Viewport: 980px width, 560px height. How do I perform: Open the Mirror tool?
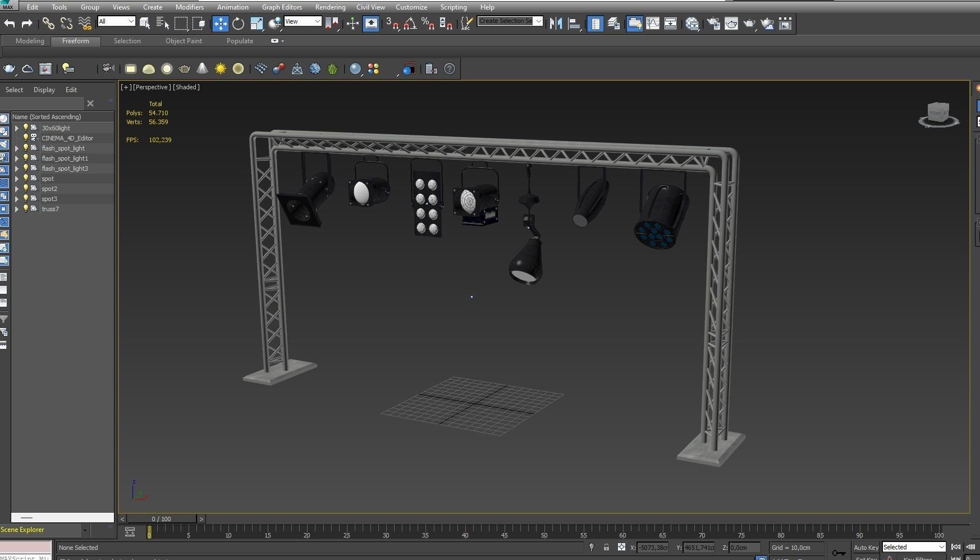click(556, 23)
